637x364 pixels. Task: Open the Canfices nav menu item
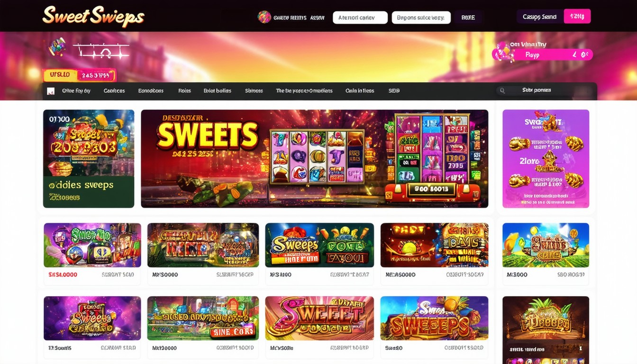[x=114, y=91]
